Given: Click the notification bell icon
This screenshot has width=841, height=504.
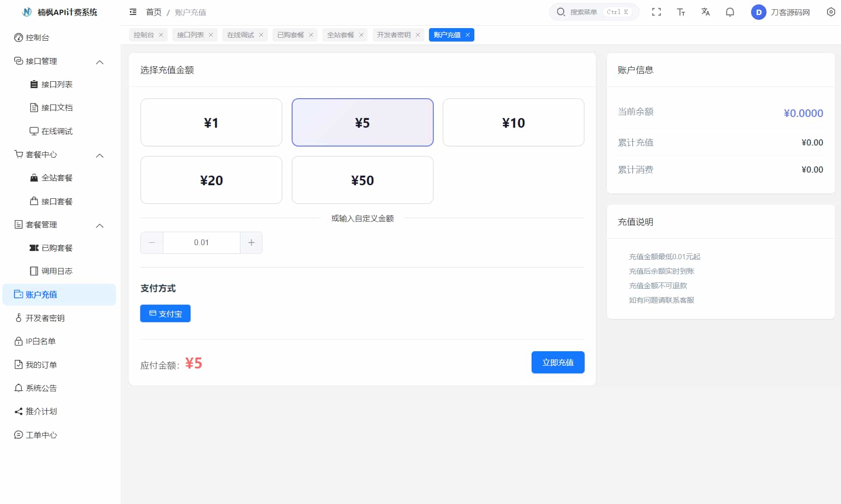Looking at the screenshot, I should (730, 12).
